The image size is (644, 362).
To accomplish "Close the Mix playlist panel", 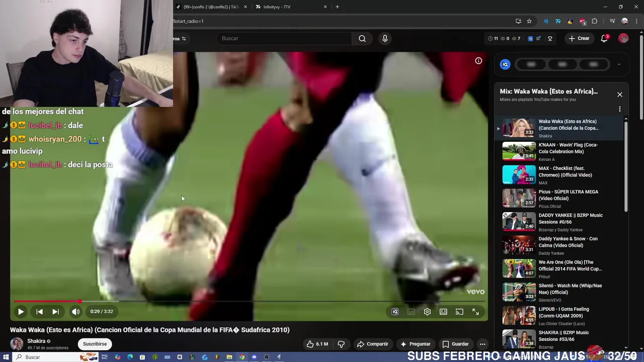I will click(x=620, y=95).
